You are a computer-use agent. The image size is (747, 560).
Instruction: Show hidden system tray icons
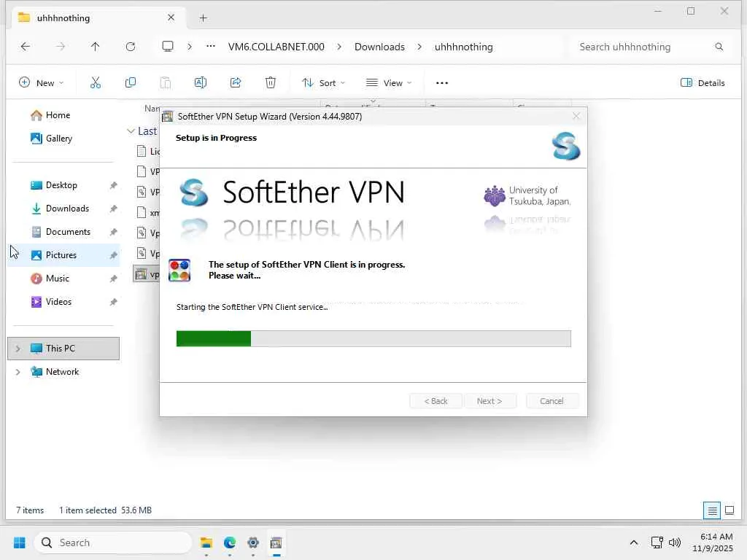click(634, 542)
